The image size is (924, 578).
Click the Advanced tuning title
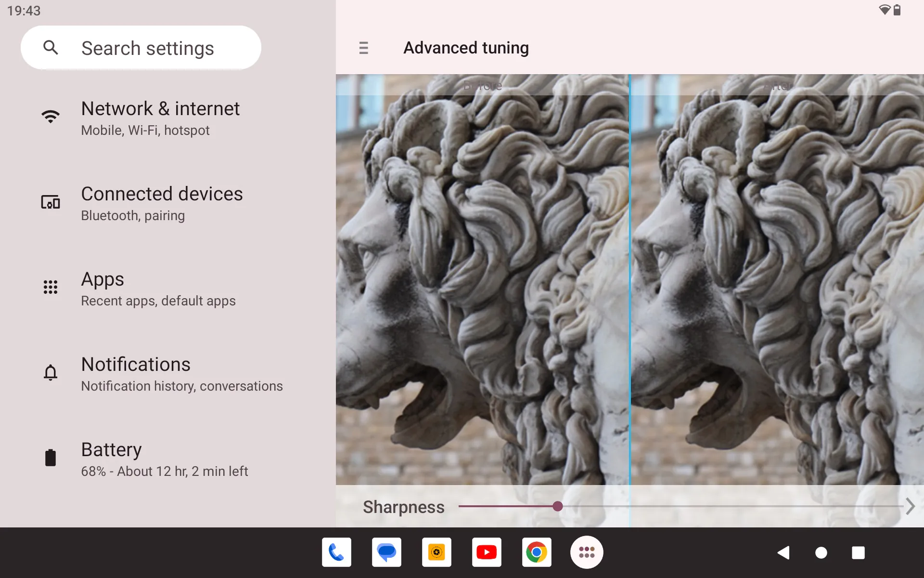pos(466,48)
